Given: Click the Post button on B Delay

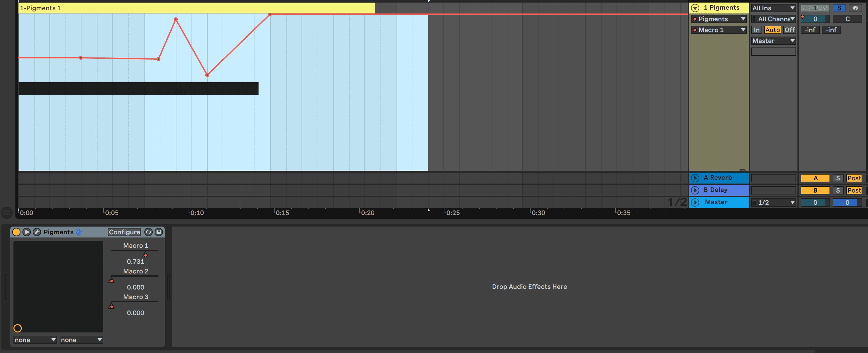Looking at the screenshot, I should tap(854, 191).
